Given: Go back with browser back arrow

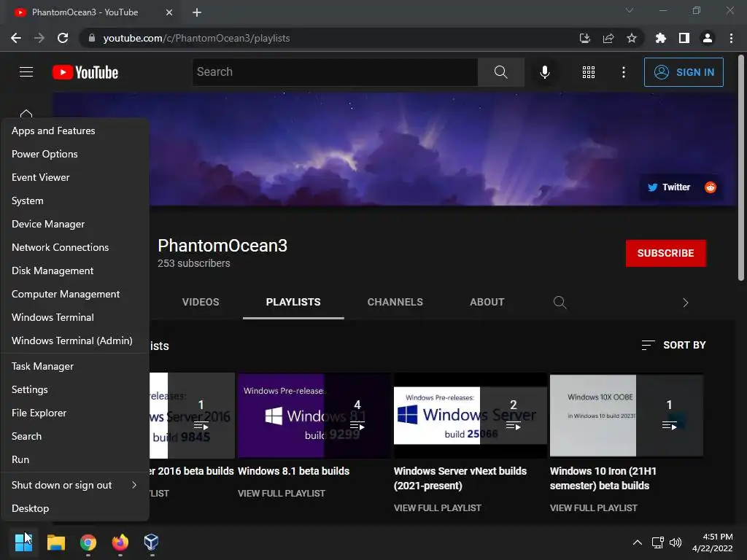Looking at the screenshot, I should pyautogui.click(x=16, y=38).
